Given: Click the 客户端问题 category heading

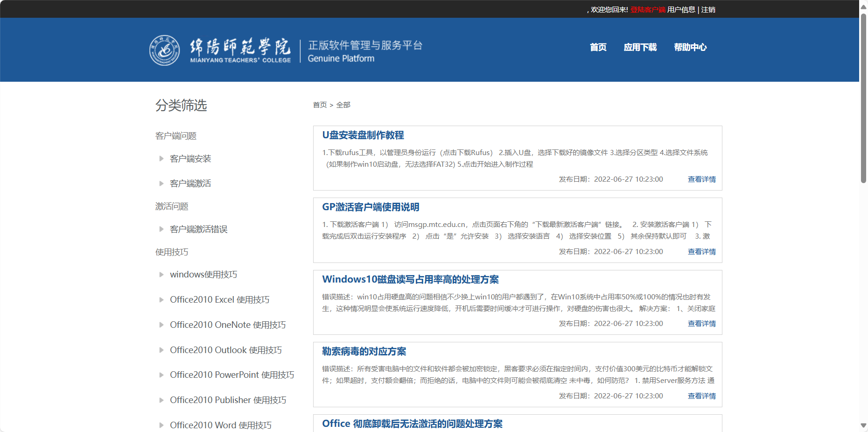Looking at the screenshot, I should (x=176, y=136).
